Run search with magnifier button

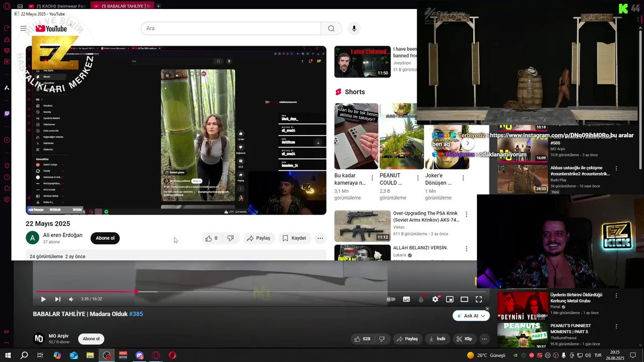coord(331,29)
